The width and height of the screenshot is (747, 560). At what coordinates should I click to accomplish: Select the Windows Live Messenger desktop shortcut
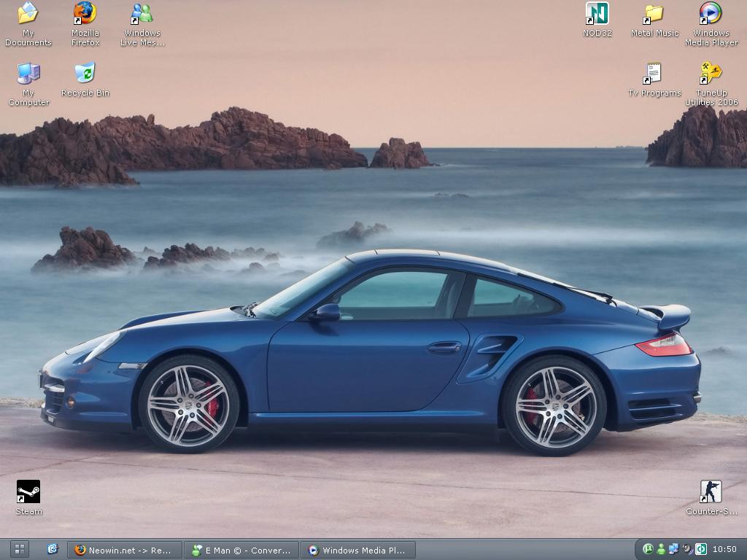click(x=142, y=14)
